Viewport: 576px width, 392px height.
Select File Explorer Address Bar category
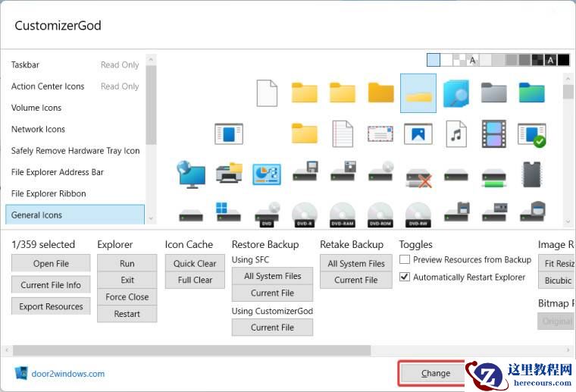75,172
